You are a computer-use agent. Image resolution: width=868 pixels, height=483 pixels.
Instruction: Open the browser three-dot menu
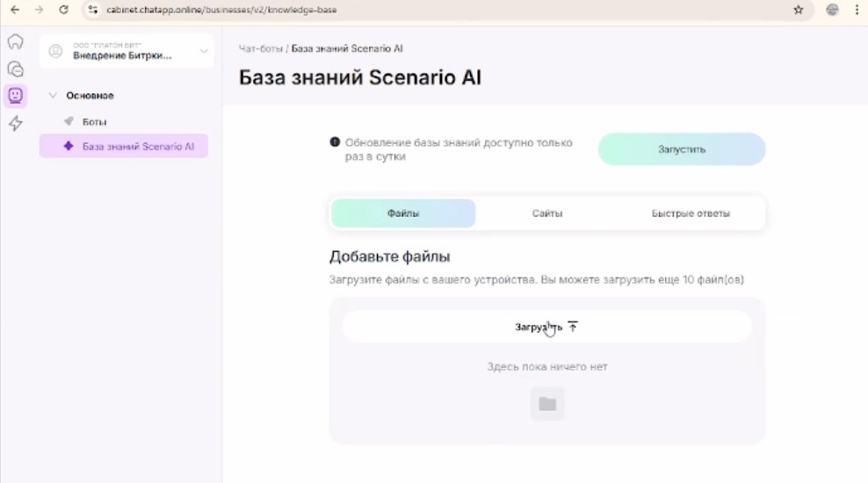tap(857, 10)
